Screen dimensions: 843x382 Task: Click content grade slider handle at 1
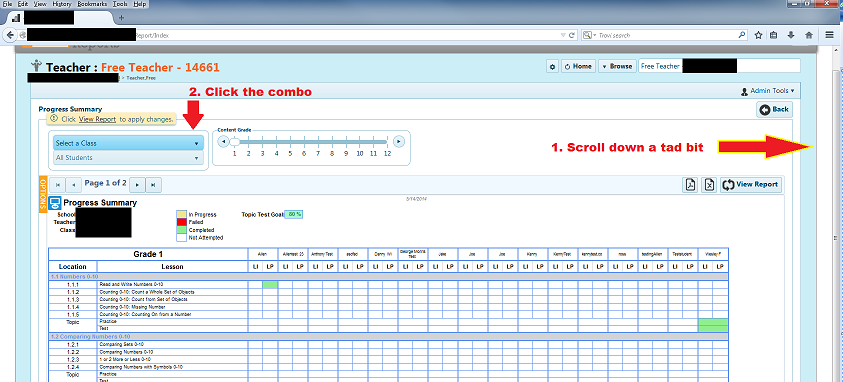click(x=234, y=142)
